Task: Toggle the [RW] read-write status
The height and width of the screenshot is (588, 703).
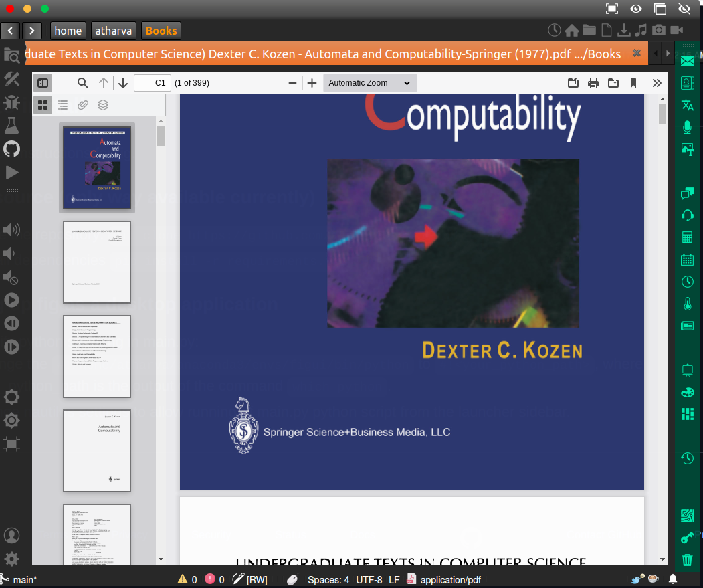Action: [249, 579]
